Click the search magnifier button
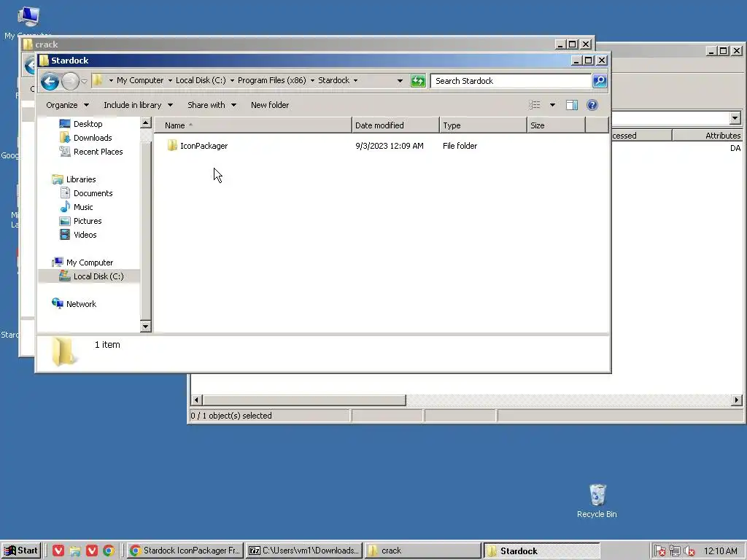Viewport: 747px width, 560px height. 600,80
